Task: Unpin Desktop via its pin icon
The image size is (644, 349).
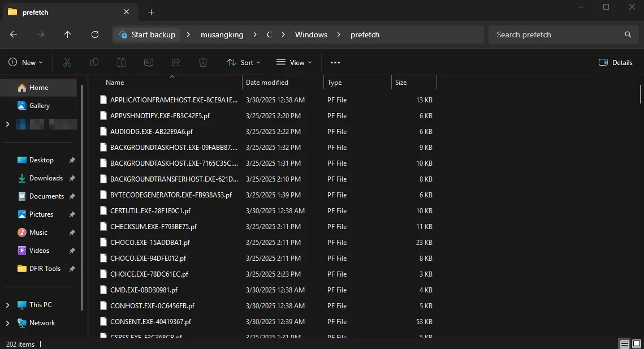Action: tap(72, 160)
